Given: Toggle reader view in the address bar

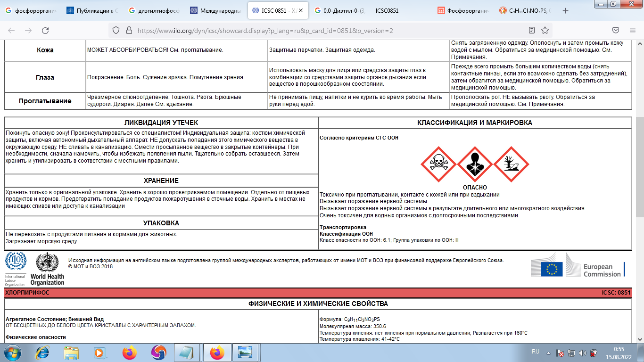Looking at the screenshot, I should 532,31.
